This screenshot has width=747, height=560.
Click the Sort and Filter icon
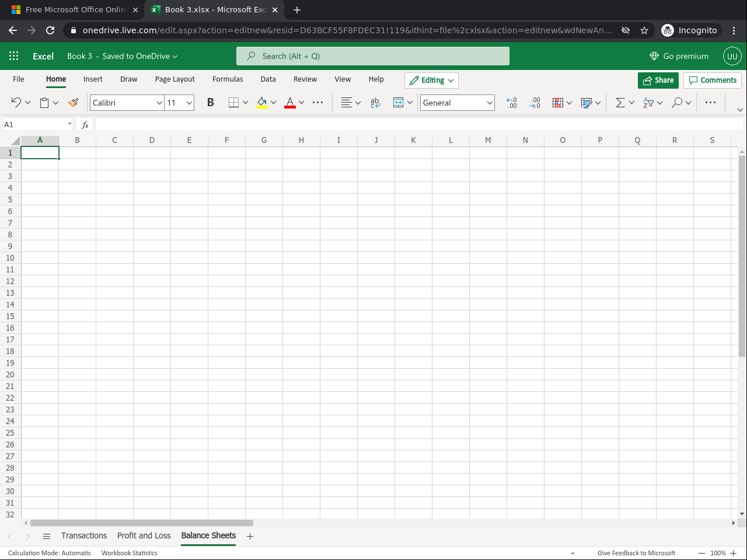(648, 103)
